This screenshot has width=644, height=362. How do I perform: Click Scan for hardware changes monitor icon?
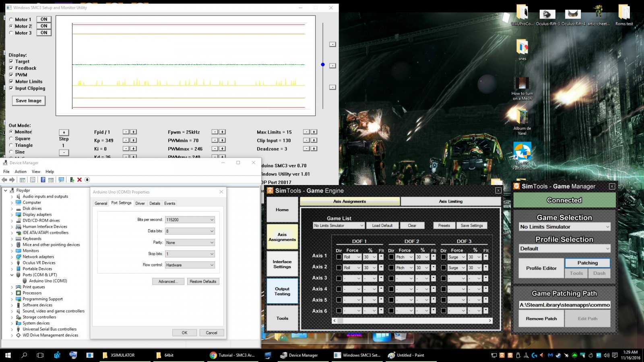coord(61,180)
